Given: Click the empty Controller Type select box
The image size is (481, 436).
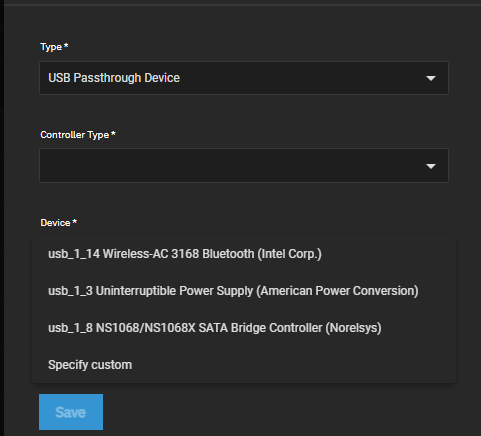Looking at the screenshot, I should pyautogui.click(x=244, y=166).
